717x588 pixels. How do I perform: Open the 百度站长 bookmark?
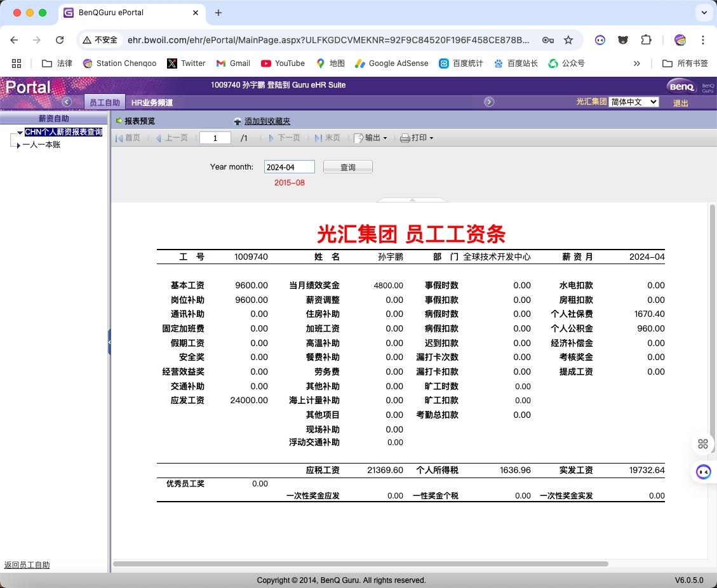(x=516, y=63)
